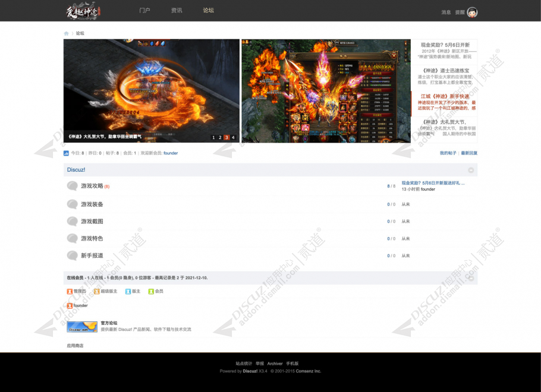
Task: Open 最新回复 link
Action: click(469, 153)
